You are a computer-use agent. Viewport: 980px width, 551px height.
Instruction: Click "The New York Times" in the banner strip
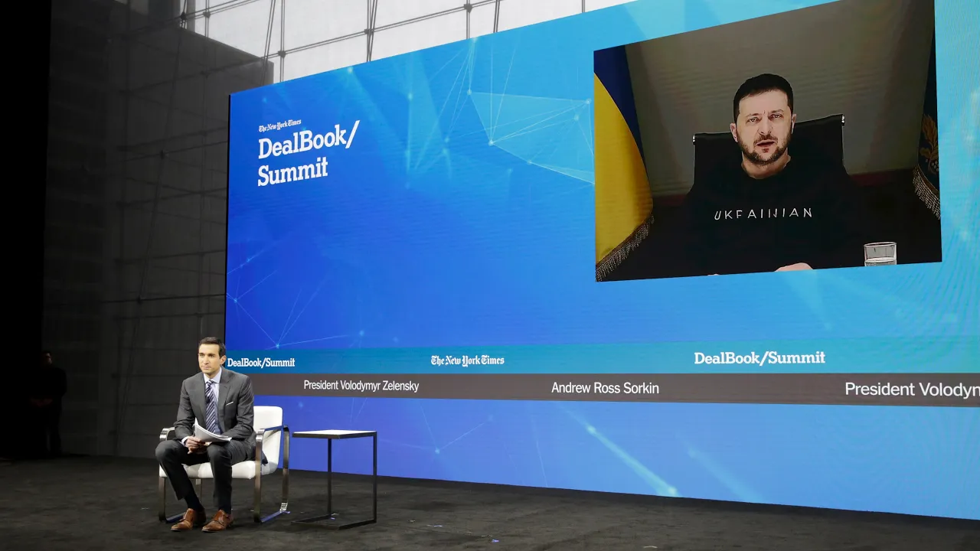(x=467, y=360)
